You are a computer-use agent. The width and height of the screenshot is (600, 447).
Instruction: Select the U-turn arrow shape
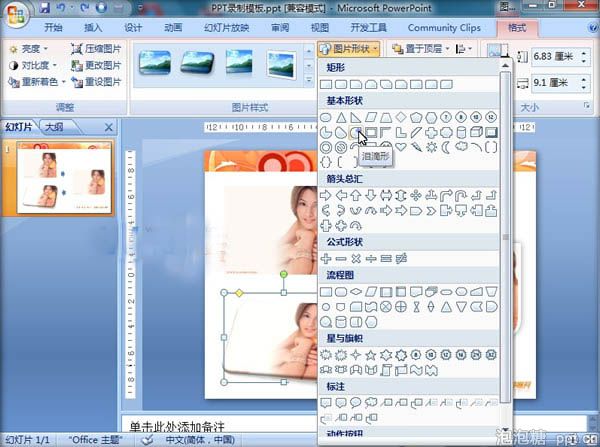(461, 195)
